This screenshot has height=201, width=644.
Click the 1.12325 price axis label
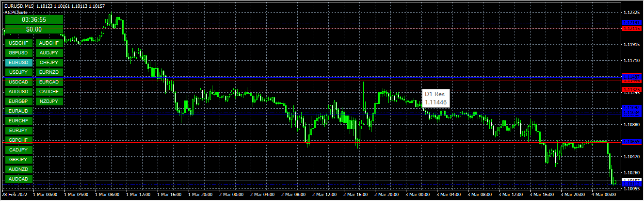tap(632, 12)
